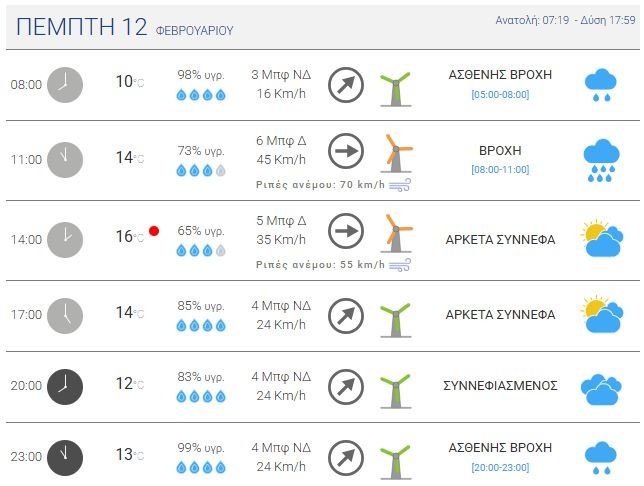Click the [08:00-11:00] rain time link

[500, 170]
